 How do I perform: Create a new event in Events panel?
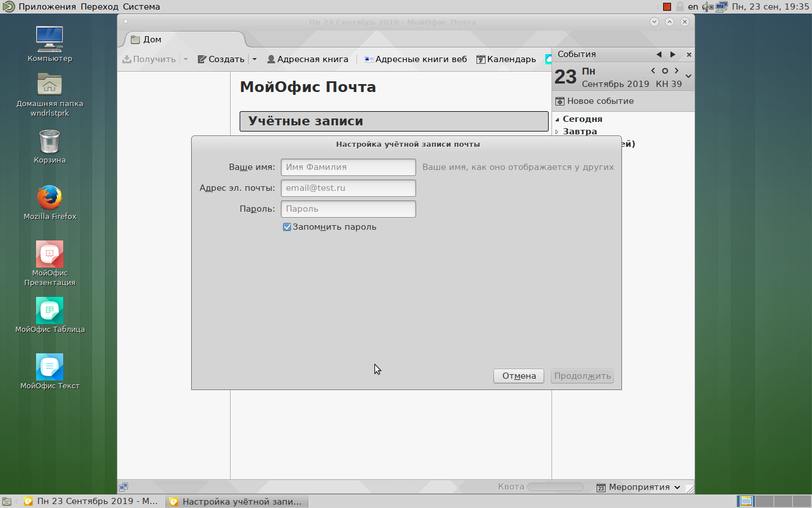coord(594,101)
